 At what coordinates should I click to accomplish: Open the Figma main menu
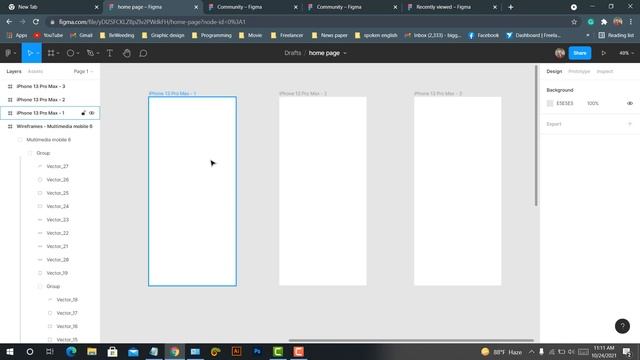11,53
